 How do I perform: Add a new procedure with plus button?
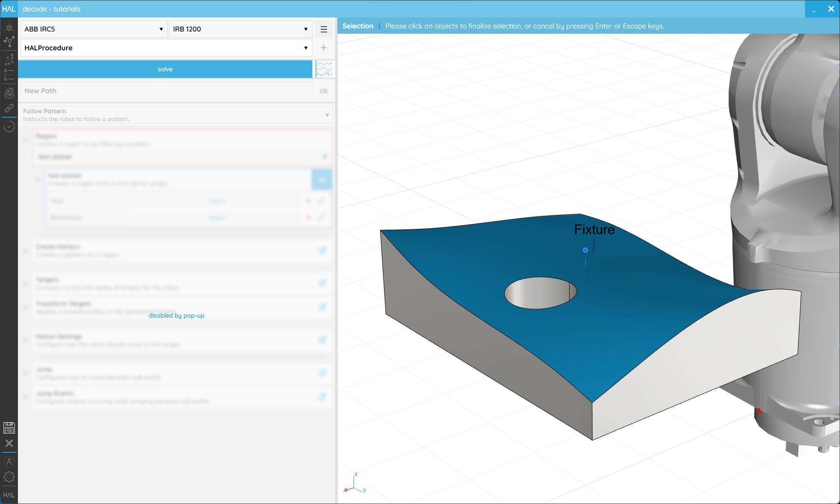(x=324, y=48)
